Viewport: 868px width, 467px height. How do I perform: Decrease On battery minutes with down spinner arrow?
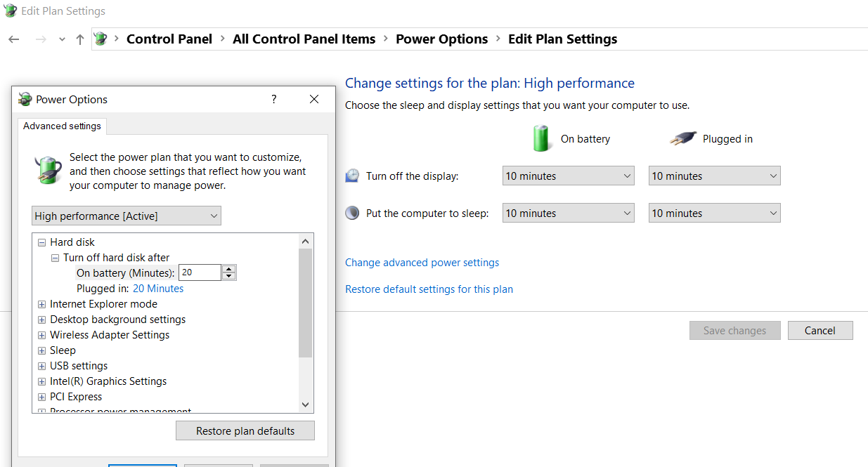tap(228, 276)
